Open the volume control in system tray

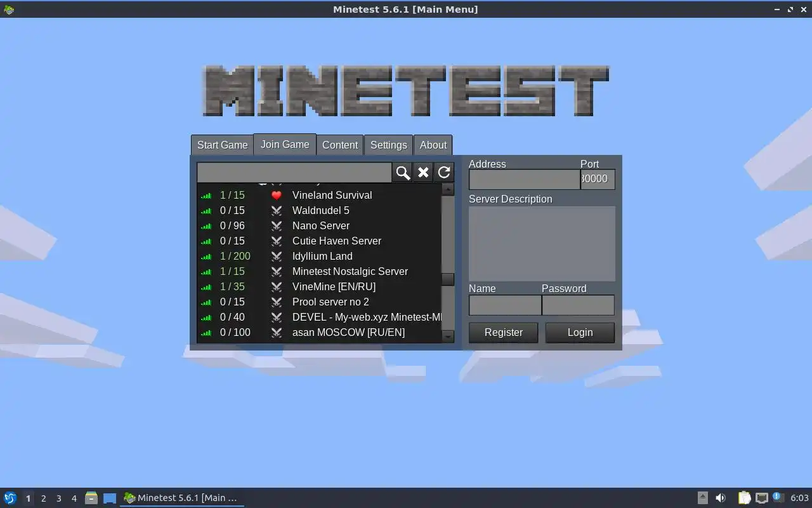721,498
